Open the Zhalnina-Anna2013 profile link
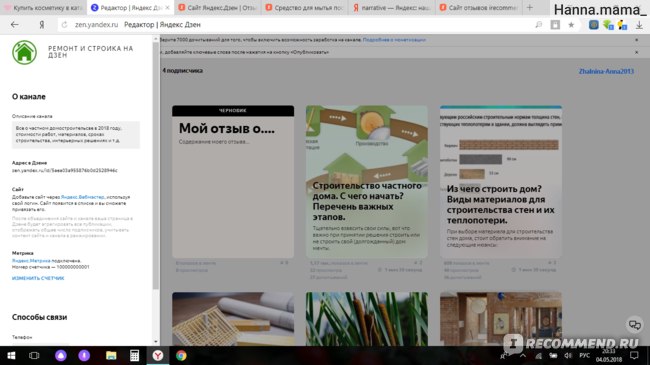 pos(606,71)
